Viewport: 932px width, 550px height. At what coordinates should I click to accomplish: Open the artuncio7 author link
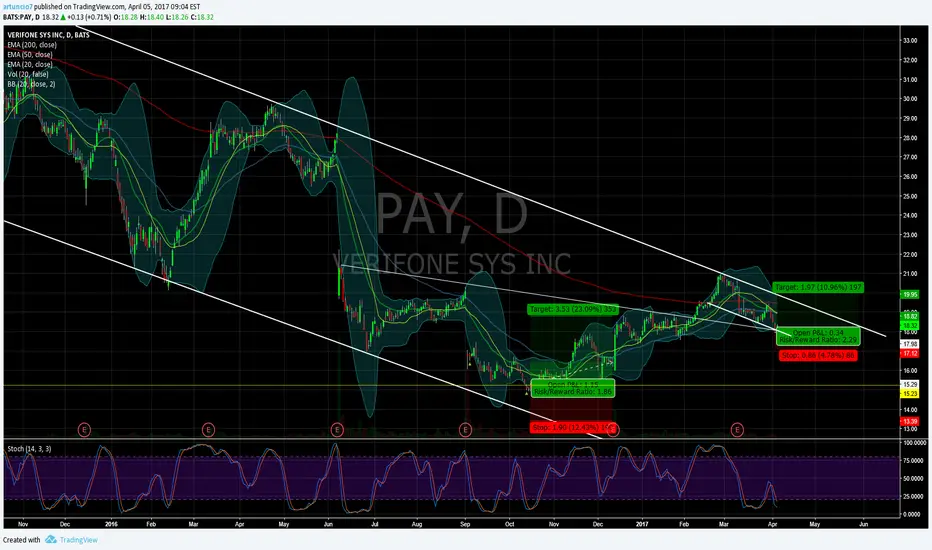(16, 7)
